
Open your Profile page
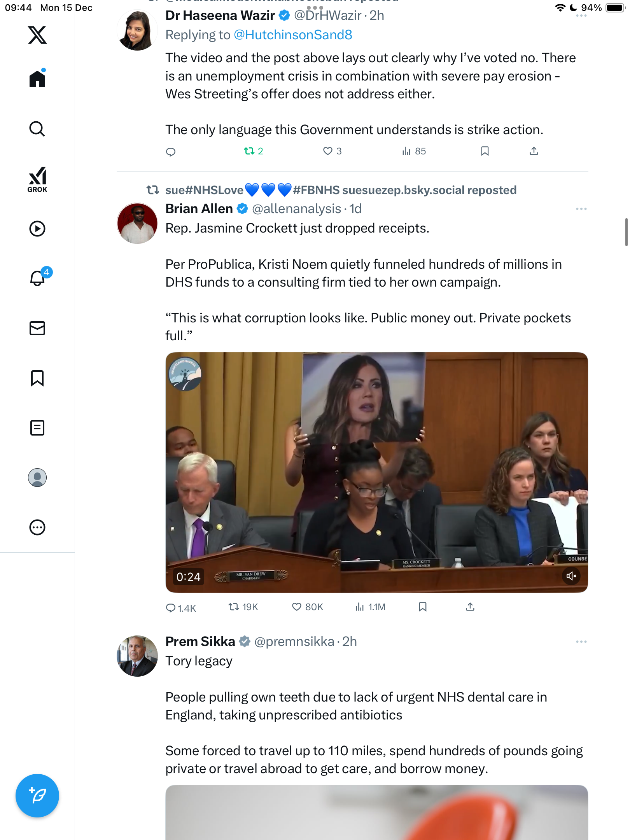pyautogui.click(x=37, y=478)
